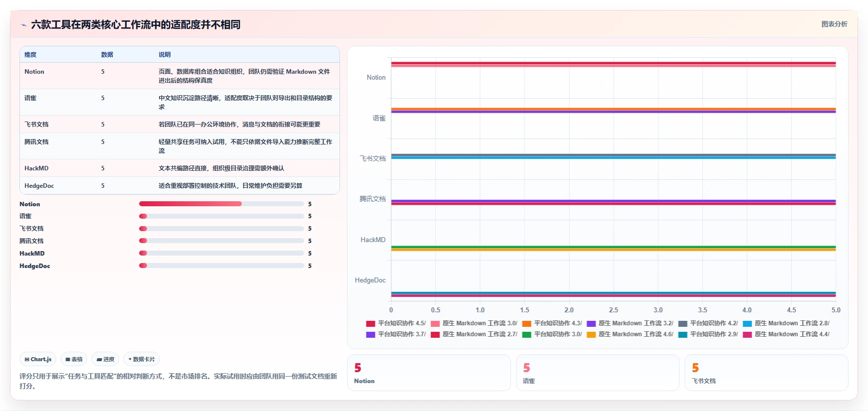Click the description starting 若团队已在同一办公环境协作
The width and height of the screenshot is (868, 411).
pos(239,125)
